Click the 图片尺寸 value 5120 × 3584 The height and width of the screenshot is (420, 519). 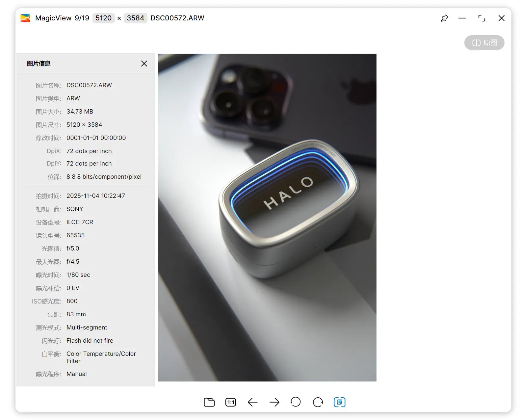pyautogui.click(x=84, y=125)
